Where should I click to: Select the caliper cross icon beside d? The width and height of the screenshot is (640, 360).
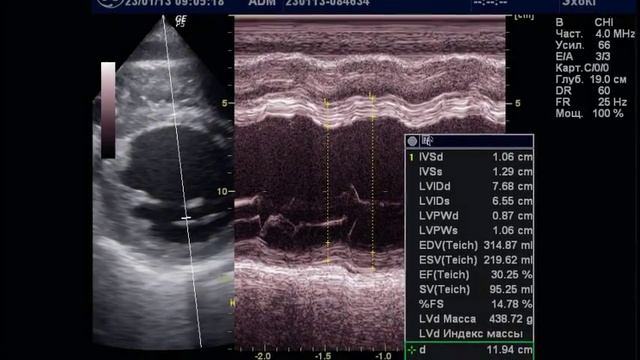[412, 350]
